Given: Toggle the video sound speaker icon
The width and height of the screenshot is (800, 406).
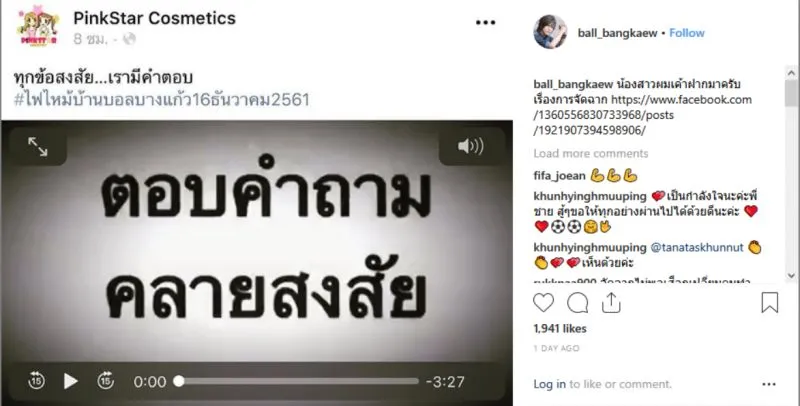Looking at the screenshot, I should pyautogui.click(x=470, y=147).
